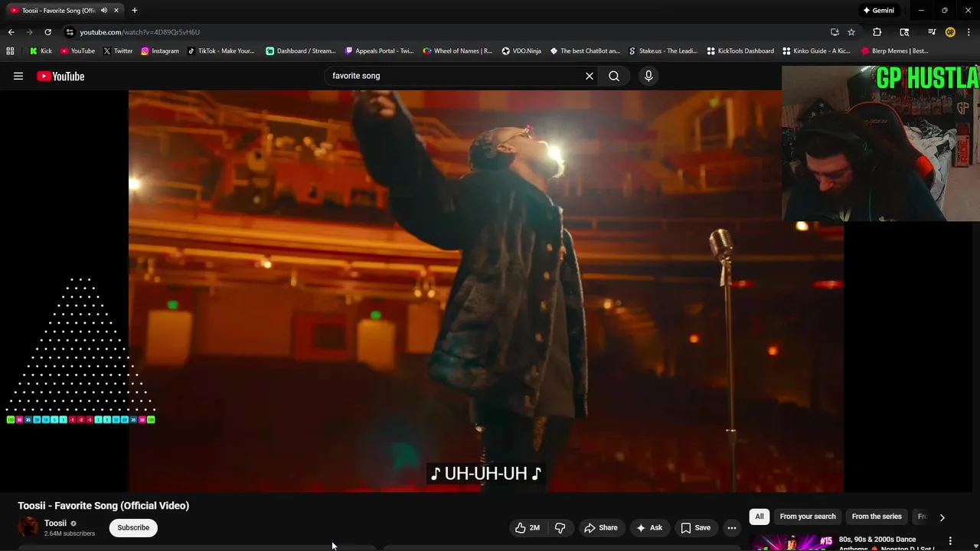Image resolution: width=980 pixels, height=551 pixels.
Task: Open Toosii channel avatar
Action: [x=28, y=527]
